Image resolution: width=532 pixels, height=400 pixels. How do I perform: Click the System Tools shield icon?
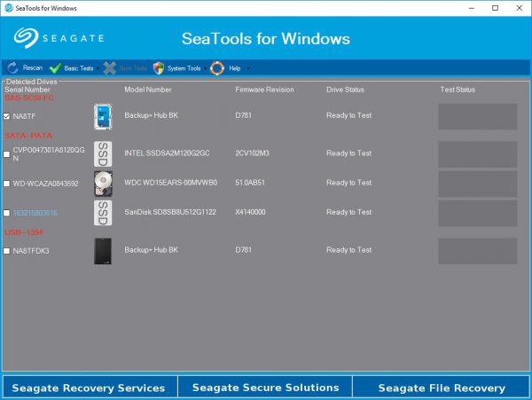click(159, 68)
